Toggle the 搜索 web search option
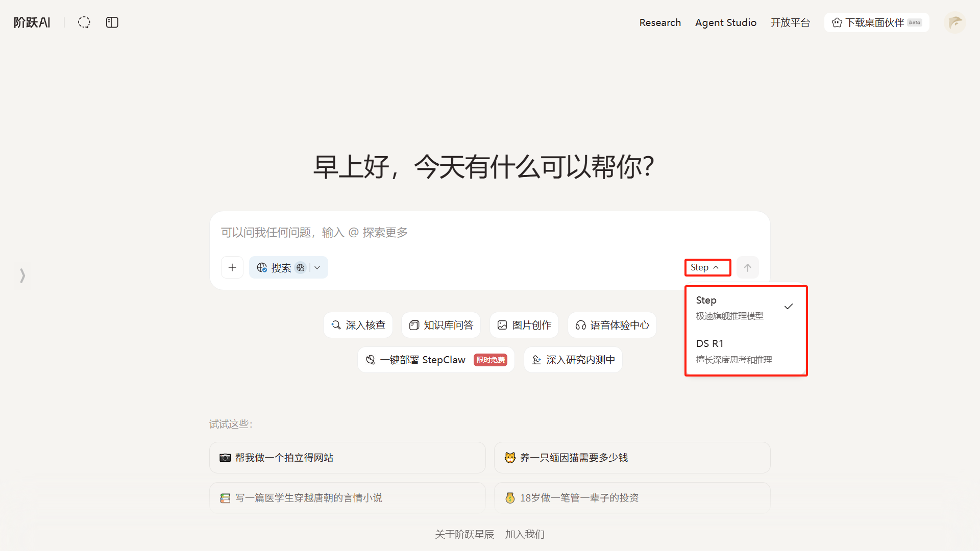This screenshot has width=980, height=551. tap(280, 267)
